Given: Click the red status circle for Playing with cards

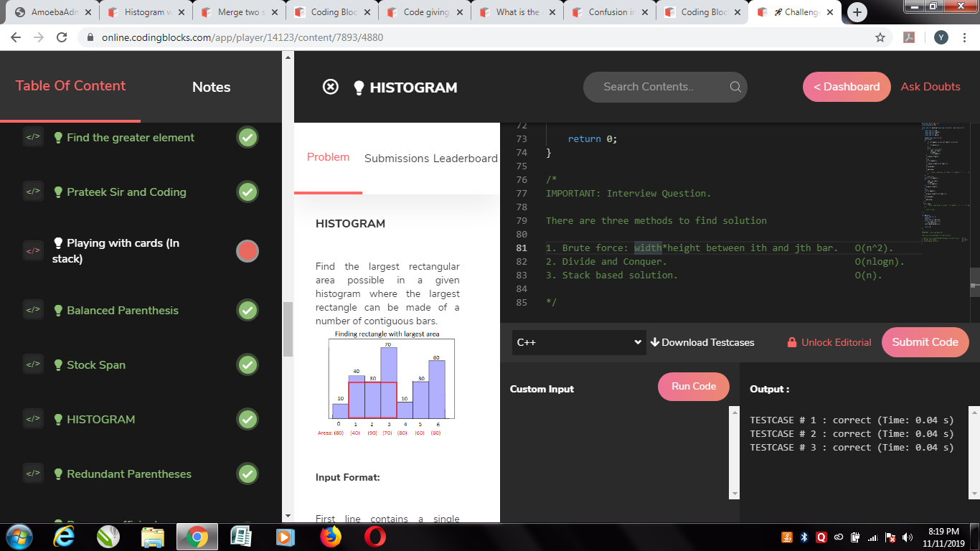Looking at the screenshot, I should pos(247,251).
